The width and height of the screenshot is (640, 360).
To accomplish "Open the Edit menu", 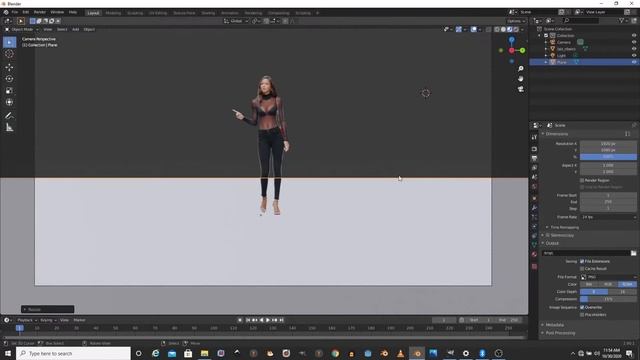I will 26,12.
